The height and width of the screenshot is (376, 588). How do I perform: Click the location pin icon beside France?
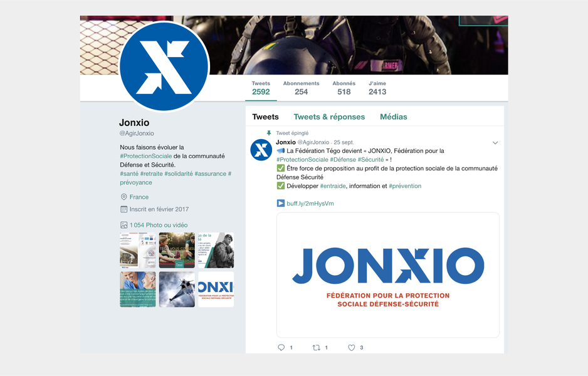(x=123, y=197)
